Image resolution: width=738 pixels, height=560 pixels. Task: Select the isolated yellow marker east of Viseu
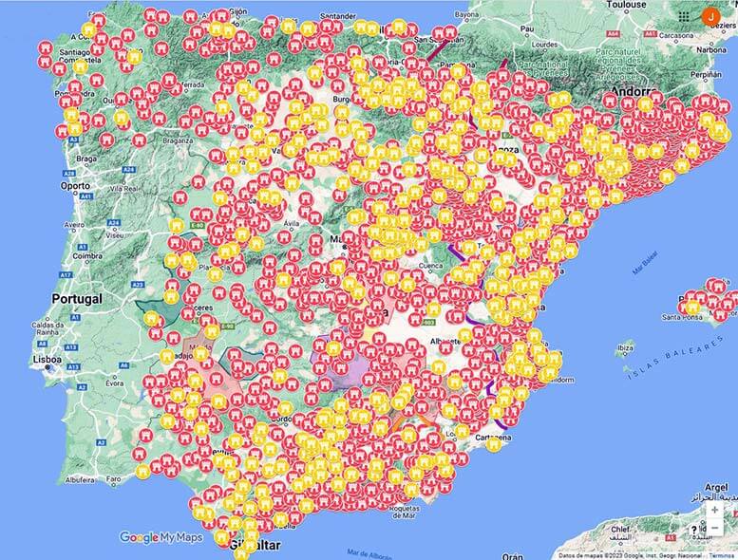coord(175,226)
